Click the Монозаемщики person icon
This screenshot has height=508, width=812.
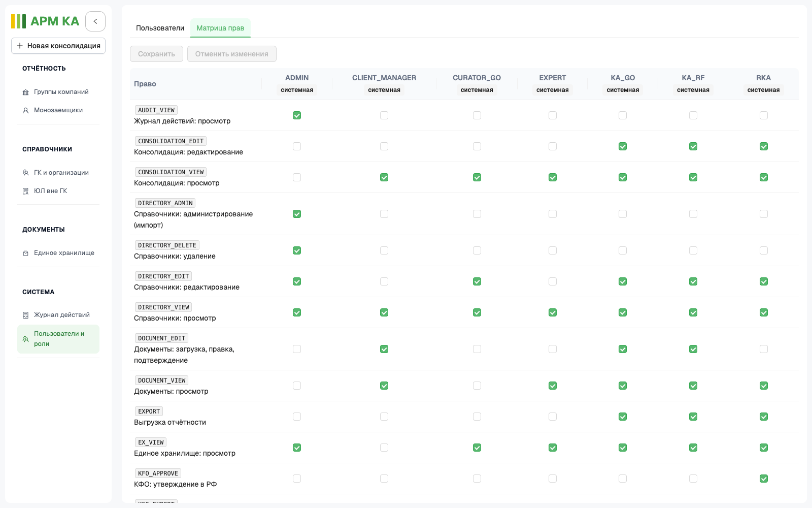tap(25, 110)
